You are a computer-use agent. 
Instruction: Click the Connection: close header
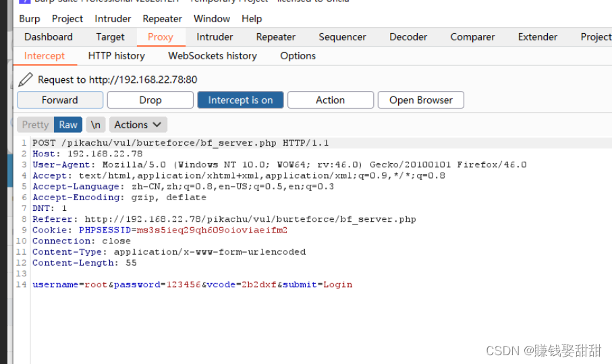(81, 241)
